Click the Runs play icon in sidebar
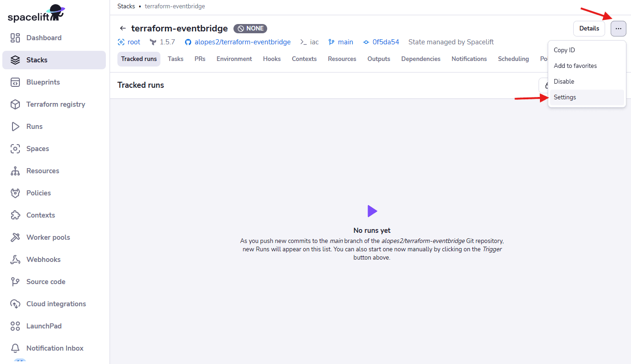Viewport: 631px width, 364px height. (15, 127)
